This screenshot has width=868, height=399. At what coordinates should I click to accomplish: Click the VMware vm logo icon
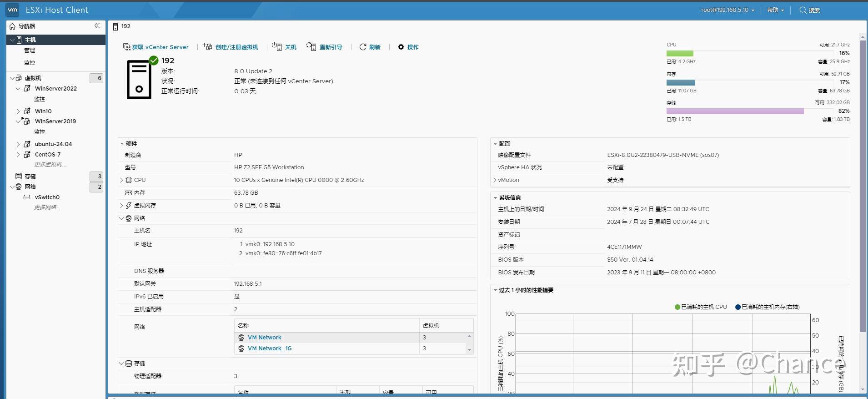point(13,10)
